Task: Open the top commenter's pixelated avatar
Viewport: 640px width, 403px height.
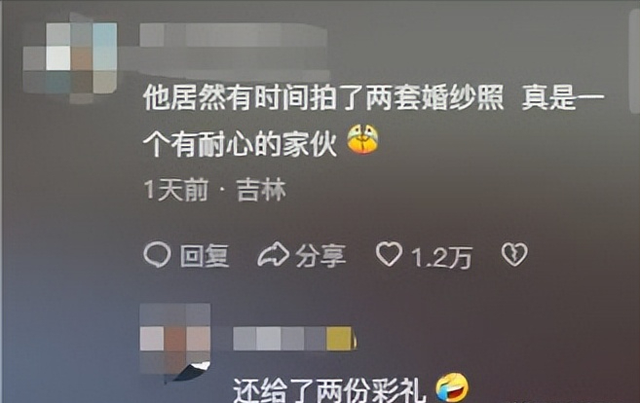Action: (x=70, y=58)
